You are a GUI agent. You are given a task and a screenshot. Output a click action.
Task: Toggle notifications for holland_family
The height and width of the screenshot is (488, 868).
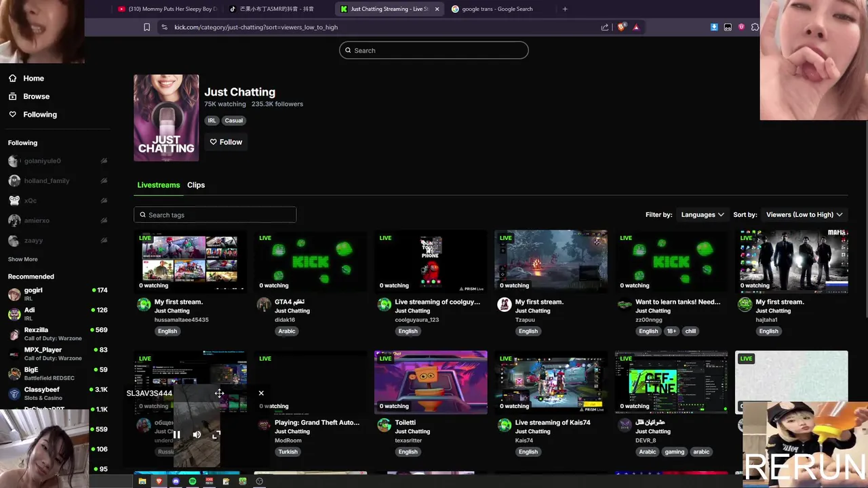tap(104, 181)
